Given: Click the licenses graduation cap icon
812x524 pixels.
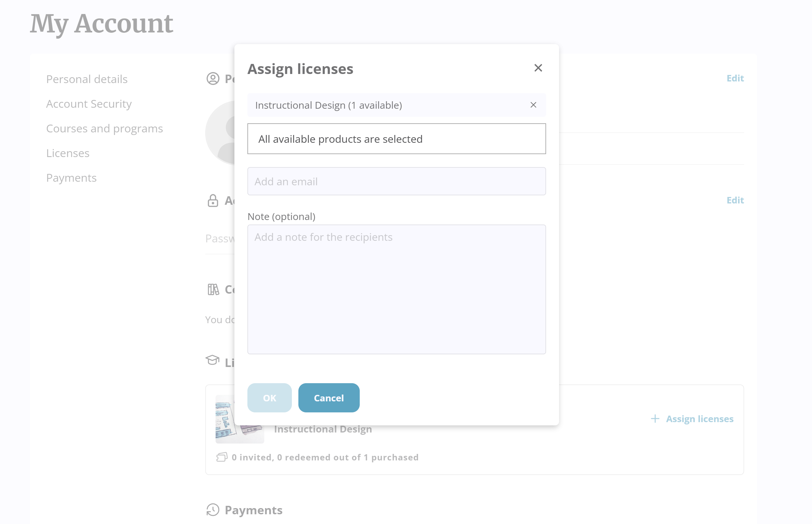Looking at the screenshot, I should [x=212, y=360].
